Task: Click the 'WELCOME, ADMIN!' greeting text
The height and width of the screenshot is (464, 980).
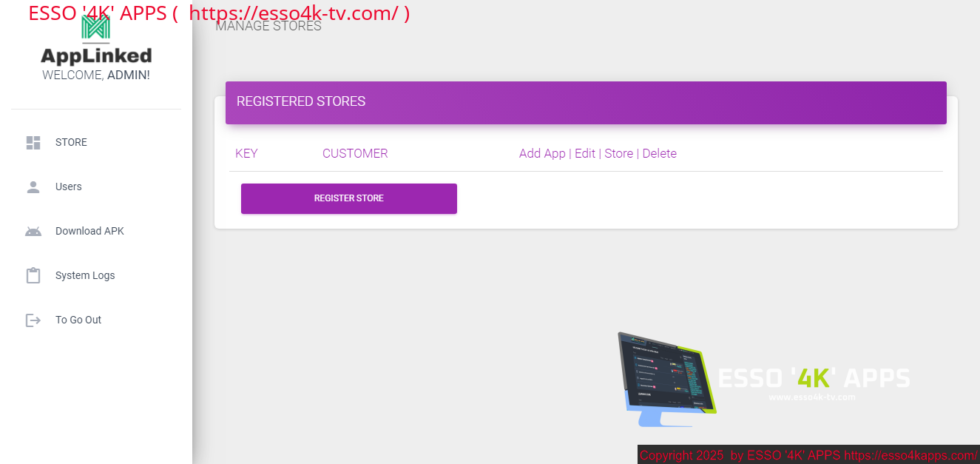Action: click(x=96, y=75)
